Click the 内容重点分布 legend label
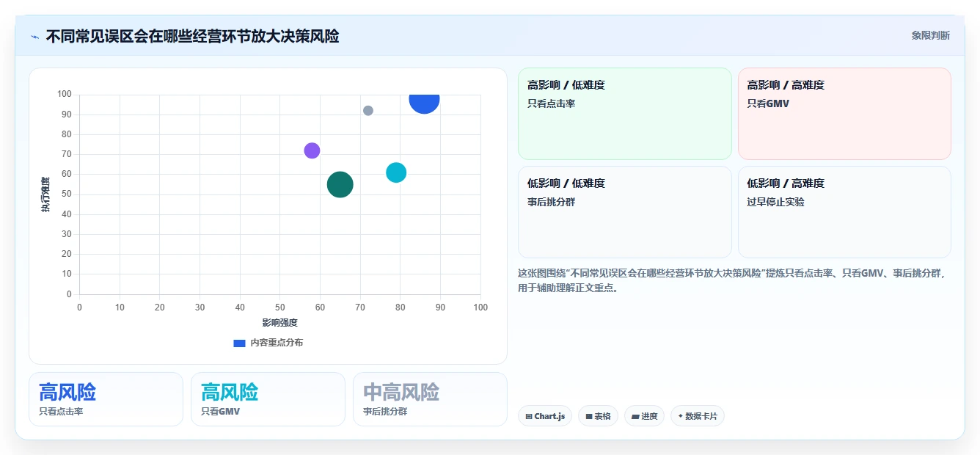The height and width of the screenshot is (455, 980). pyautogui.click(x=277, y=343)
